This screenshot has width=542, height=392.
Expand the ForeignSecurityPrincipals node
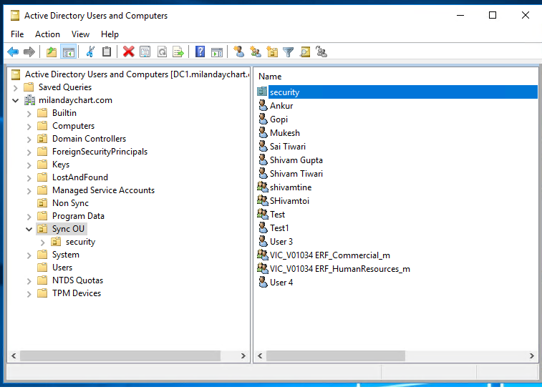pos(29,152)
